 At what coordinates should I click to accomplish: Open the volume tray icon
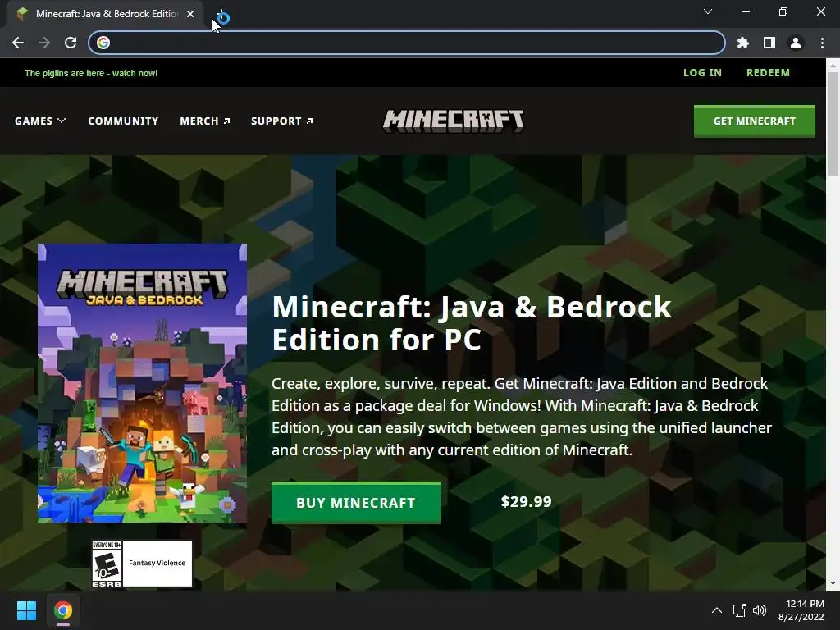(760, 610)
